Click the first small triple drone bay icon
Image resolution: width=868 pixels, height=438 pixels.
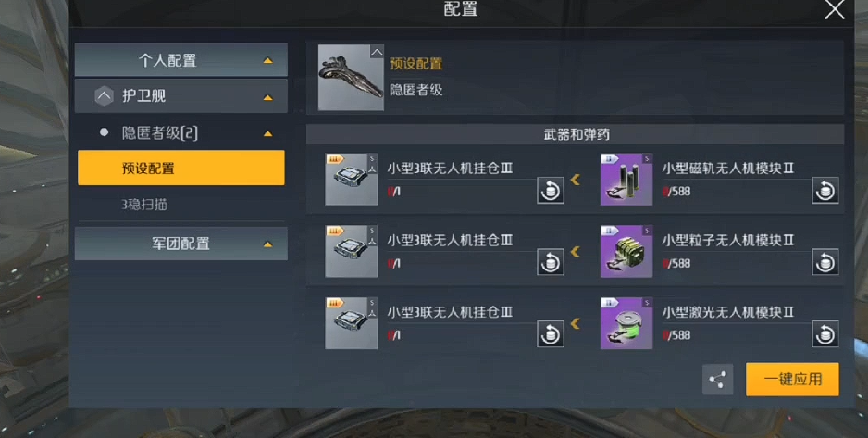pos(351,180)
